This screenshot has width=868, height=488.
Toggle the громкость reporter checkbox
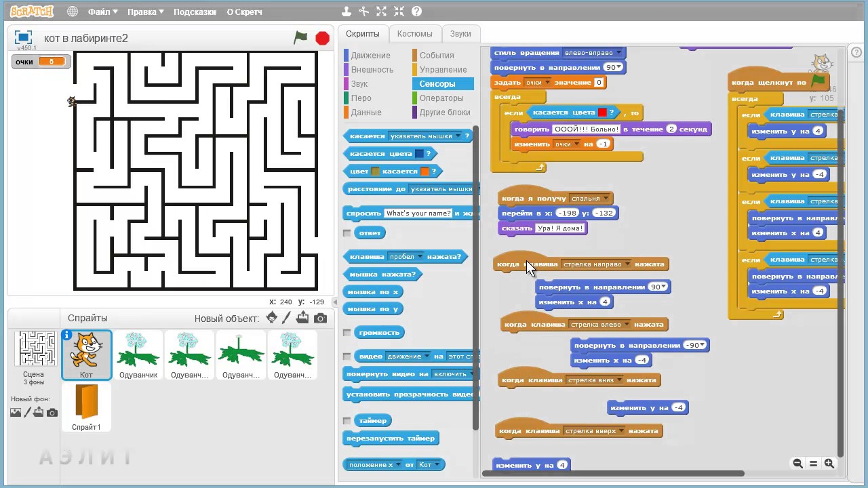(347, 332)
